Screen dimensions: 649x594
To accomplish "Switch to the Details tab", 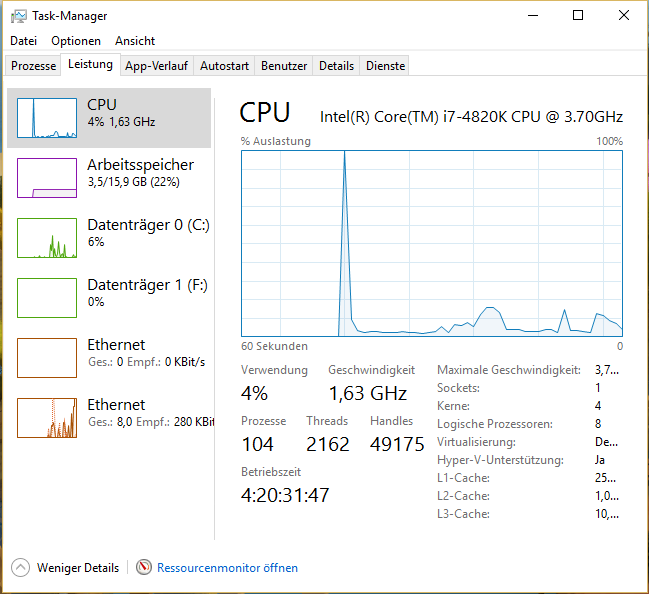I will (x=337, y=66).
